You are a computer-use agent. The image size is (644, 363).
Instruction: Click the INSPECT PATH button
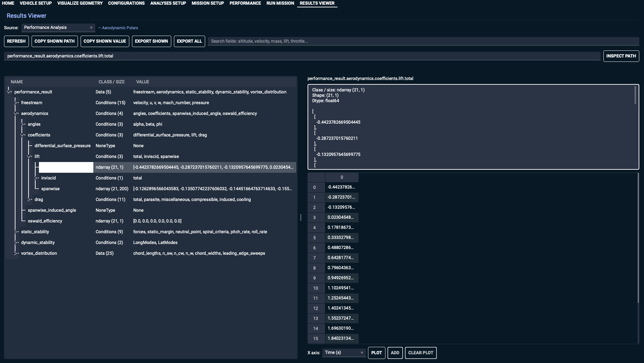(621, 56)
